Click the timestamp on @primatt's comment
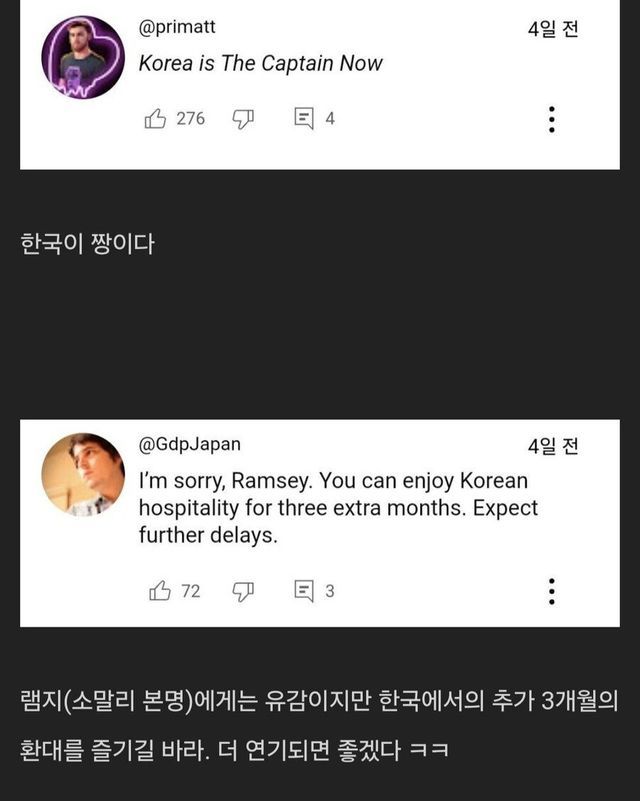Image resolution: width=640 pixels, height=801 pixels. coord(553,29)
